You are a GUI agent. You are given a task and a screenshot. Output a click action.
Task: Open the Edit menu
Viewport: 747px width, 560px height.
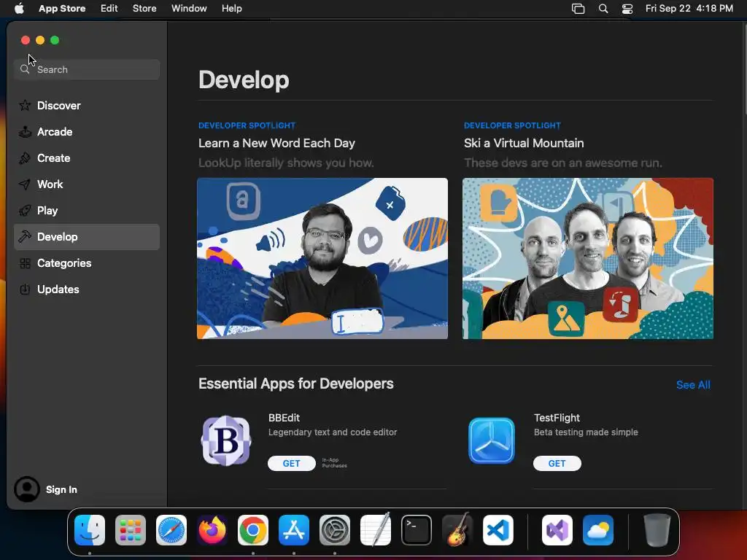tap(109, 9)
